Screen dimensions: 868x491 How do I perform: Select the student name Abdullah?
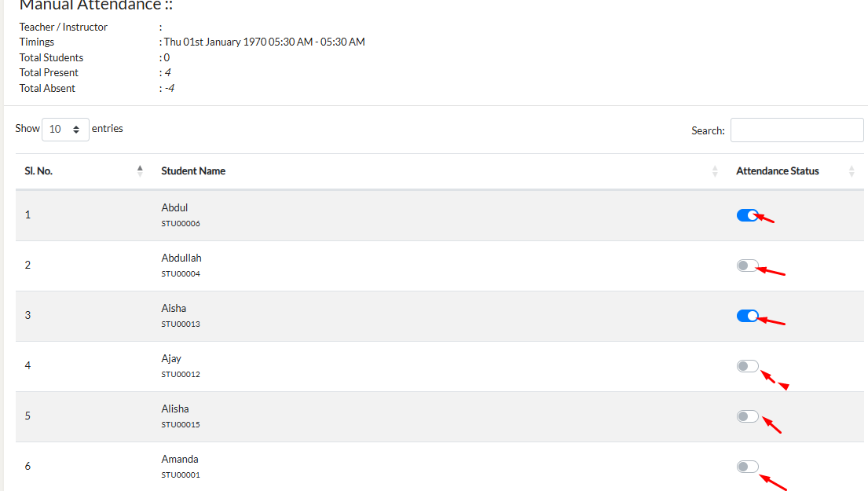pyautogui.click(x=181, y=258)
